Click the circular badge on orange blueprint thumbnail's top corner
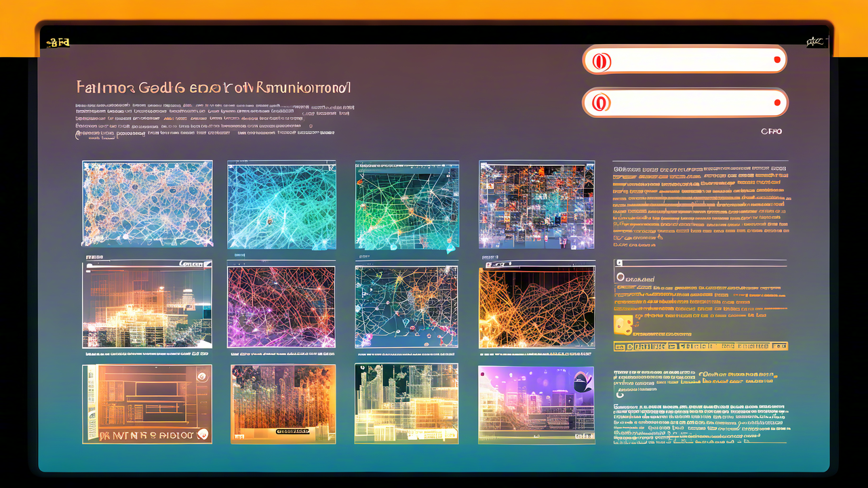This screenshot has width=868, height=488. (x=201, y=375)
